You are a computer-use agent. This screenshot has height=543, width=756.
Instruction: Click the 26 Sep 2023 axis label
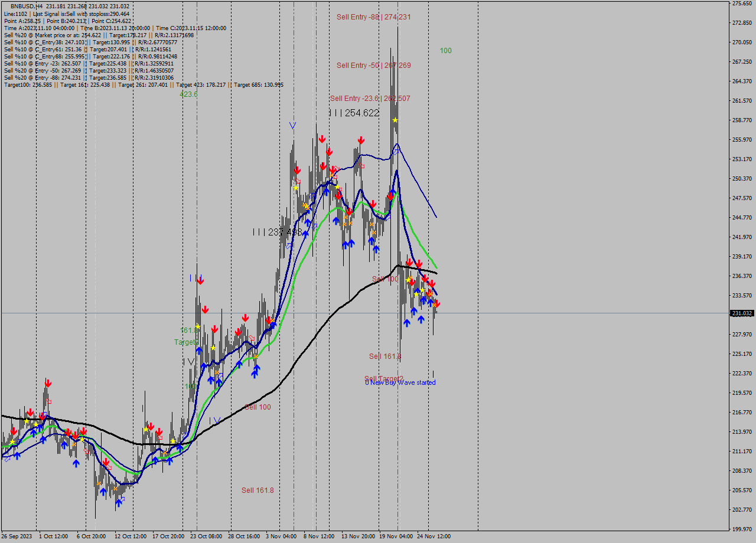[18, 537]
